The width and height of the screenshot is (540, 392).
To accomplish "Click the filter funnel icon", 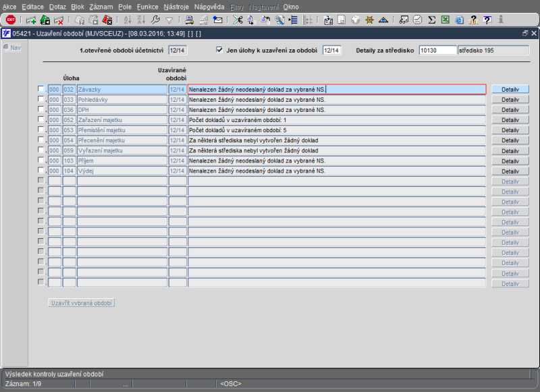I will coord(169,21).
